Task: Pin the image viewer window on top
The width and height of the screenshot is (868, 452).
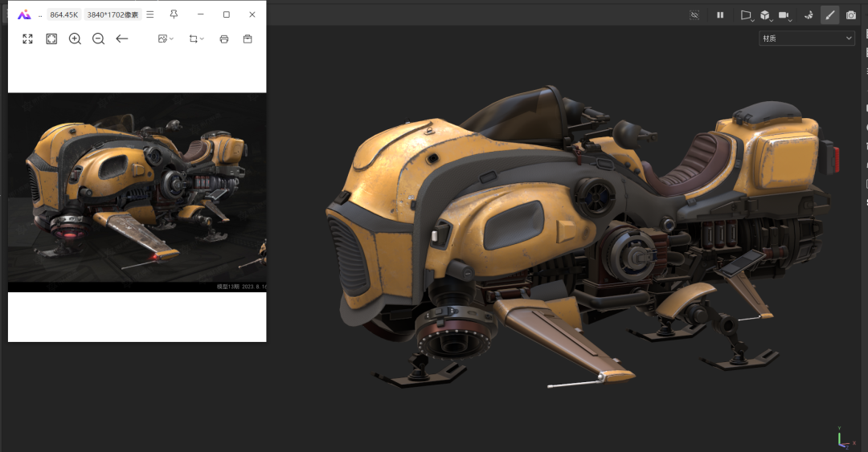Action: point(174,14)
